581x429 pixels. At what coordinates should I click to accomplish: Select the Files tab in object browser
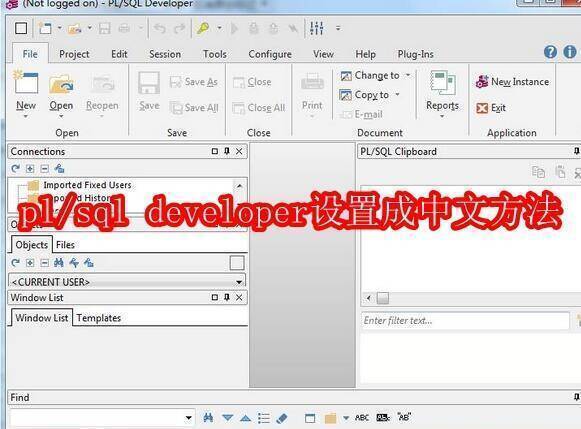point(65,245)
